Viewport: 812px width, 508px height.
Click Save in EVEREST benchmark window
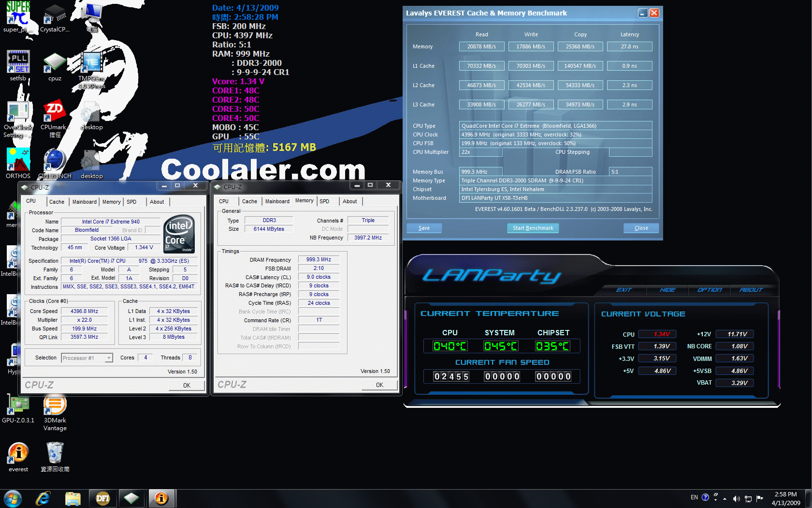424,228
